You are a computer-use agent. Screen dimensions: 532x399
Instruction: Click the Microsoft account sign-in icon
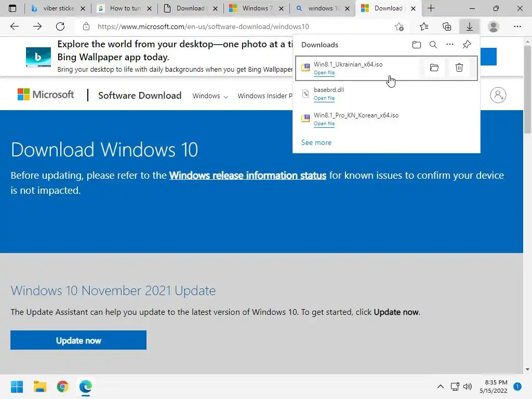pyautogui.click(x=498, y=95)
